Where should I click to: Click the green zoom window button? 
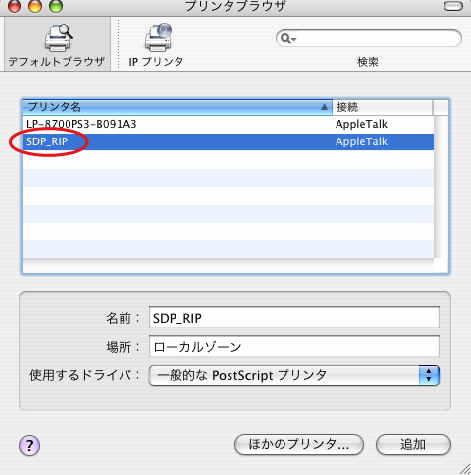pyautogui.click(x=56, y=6)
